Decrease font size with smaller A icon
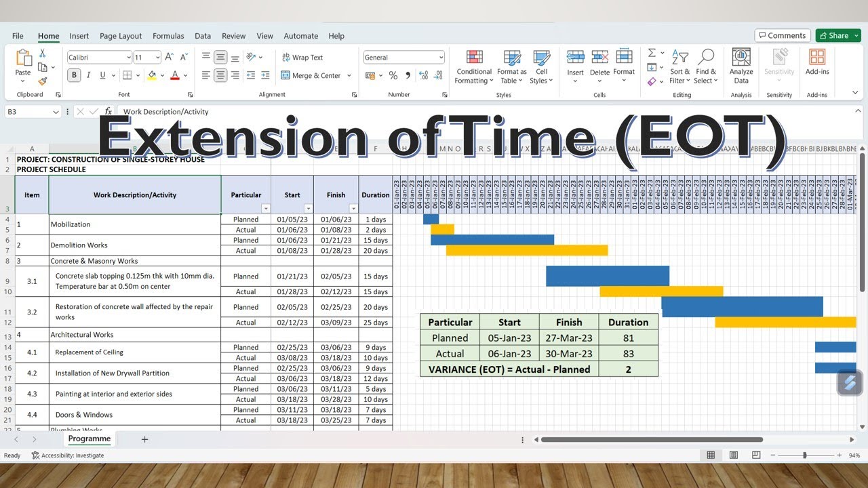868x488 pixels. click(x=184, y=58)
